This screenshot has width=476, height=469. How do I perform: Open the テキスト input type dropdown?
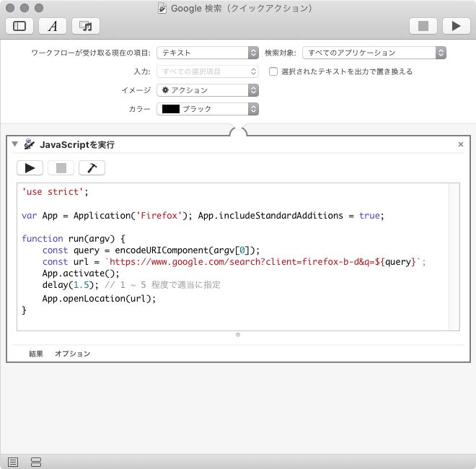point(208,53)
